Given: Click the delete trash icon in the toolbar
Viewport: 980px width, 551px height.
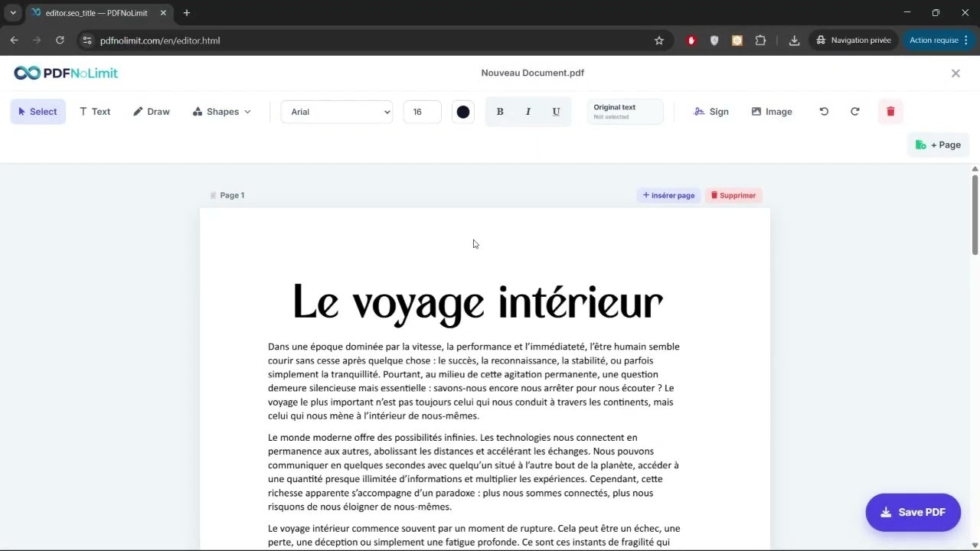Looking at the screenshot, I should (890, 111).
